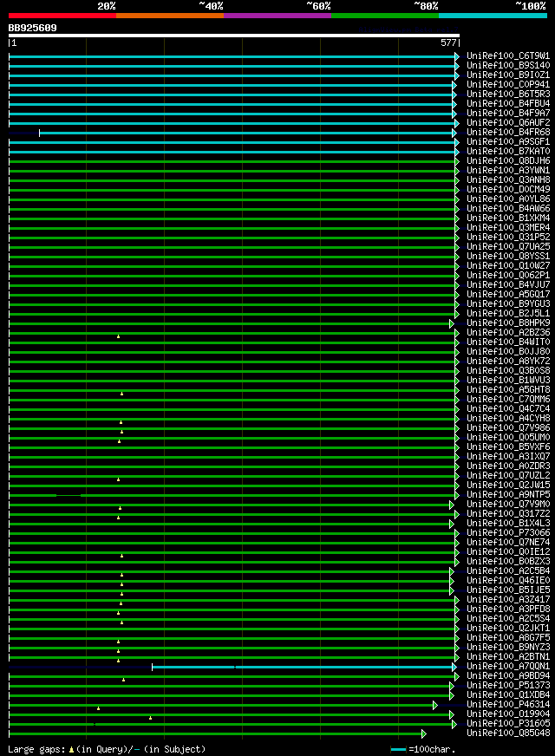Click the gap marker on the Q317Z2 row
555x756 pixels.
[118, 518]
